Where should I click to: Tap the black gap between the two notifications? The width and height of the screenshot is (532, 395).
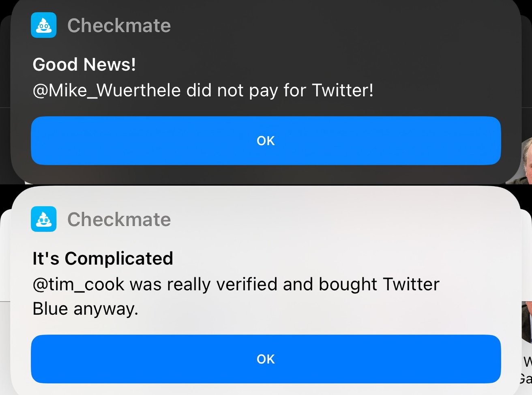(x=266, y=185)
